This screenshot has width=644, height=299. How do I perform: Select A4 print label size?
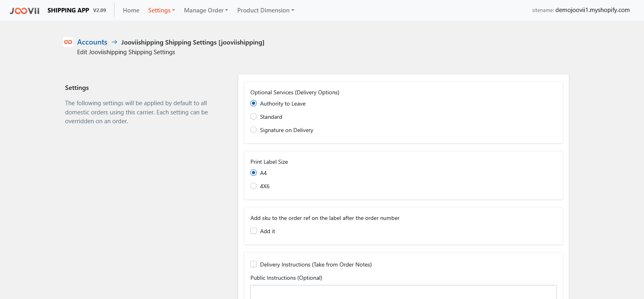pyautogui.click(x=254, y=173)
